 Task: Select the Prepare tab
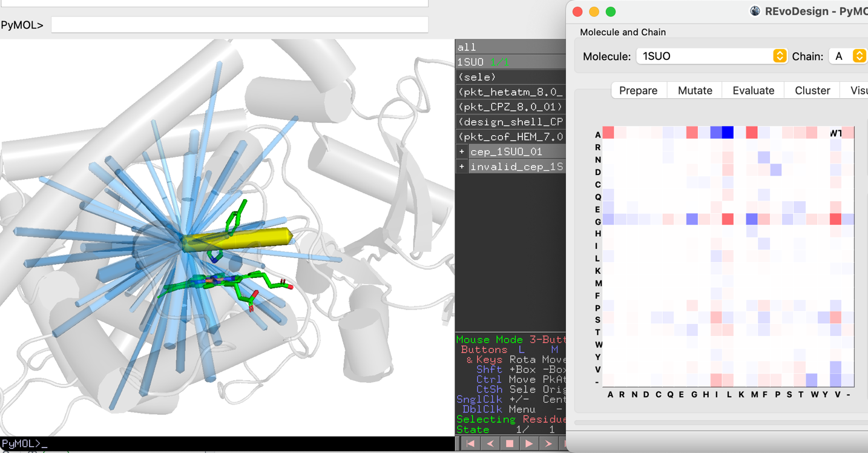pyautogui.click(x=639, y=90)
